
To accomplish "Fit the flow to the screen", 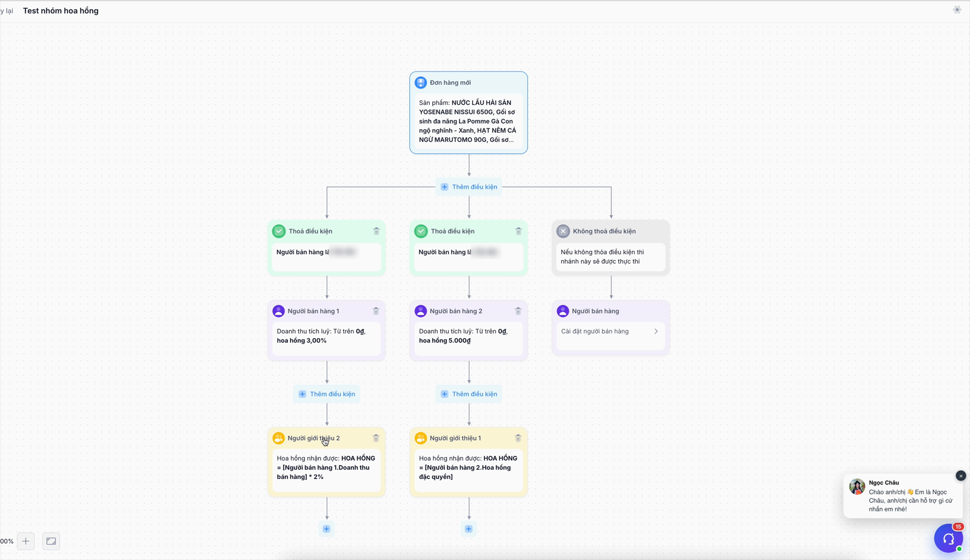I will tap(52, 541).
